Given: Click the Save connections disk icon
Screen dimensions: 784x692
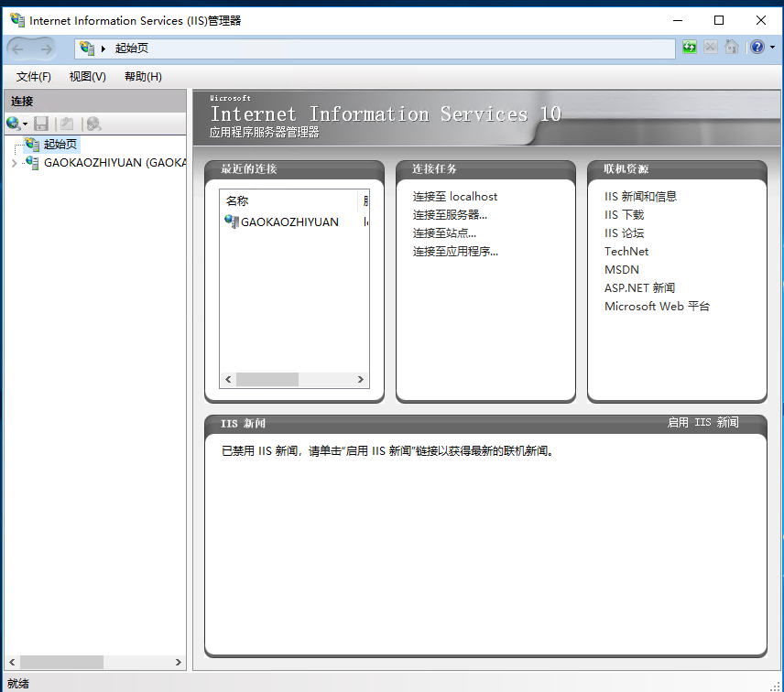Looking at the screenshot, I should [x=41, y=124].
